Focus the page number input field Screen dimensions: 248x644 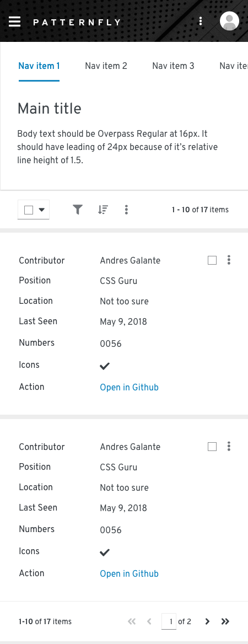coord(169,621)
